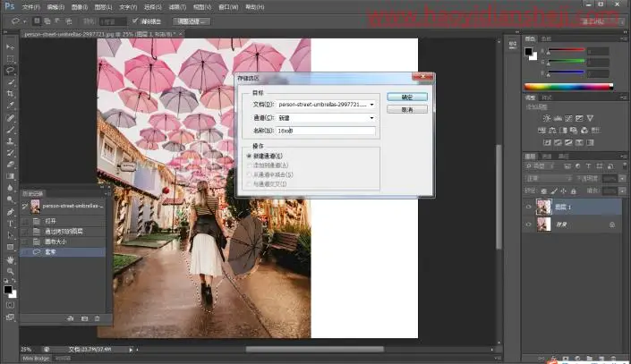Image resolution: width=631 pixels, height=364 pixels.
Task: Toggle the 消除锯齿 anti-alias checkbox
Action: tap(135, 21)
